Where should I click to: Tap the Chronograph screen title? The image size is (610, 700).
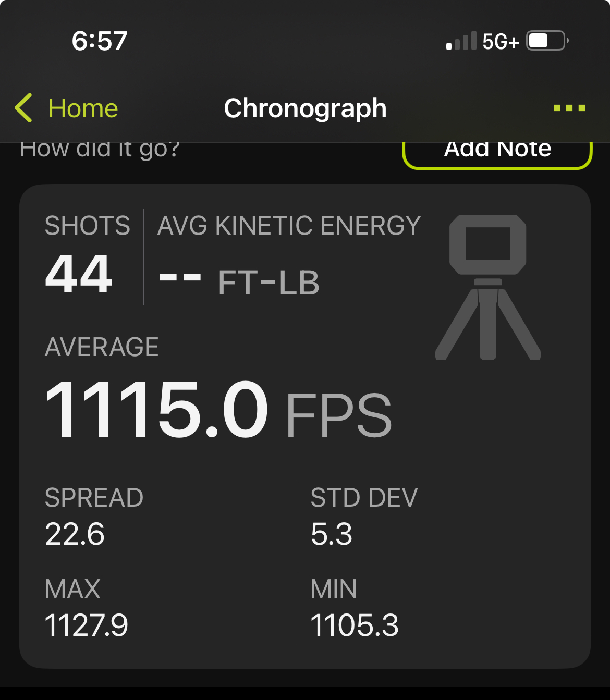point(305,108)
